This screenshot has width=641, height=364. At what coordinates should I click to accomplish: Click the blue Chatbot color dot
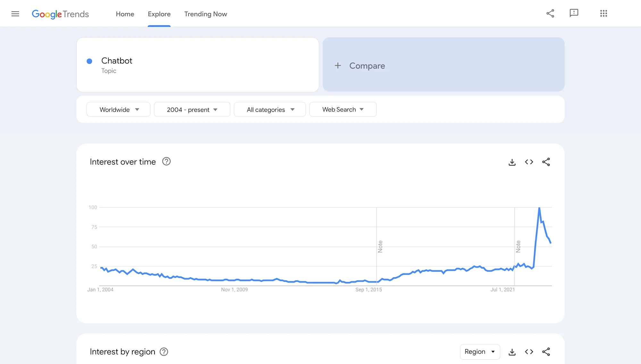(89, 61)
